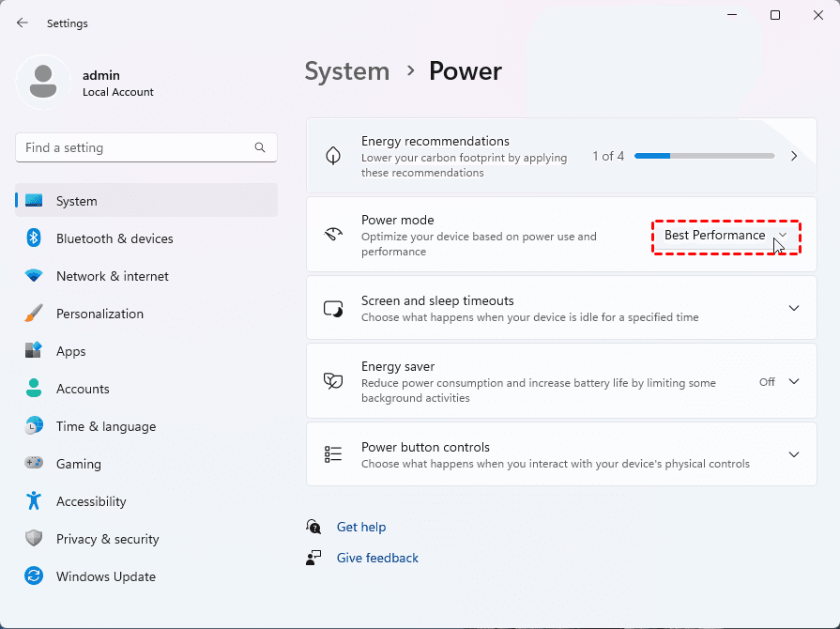Expand the Energy saver section
This screenshot has width=840, height=629.
[x=793, y=381]
